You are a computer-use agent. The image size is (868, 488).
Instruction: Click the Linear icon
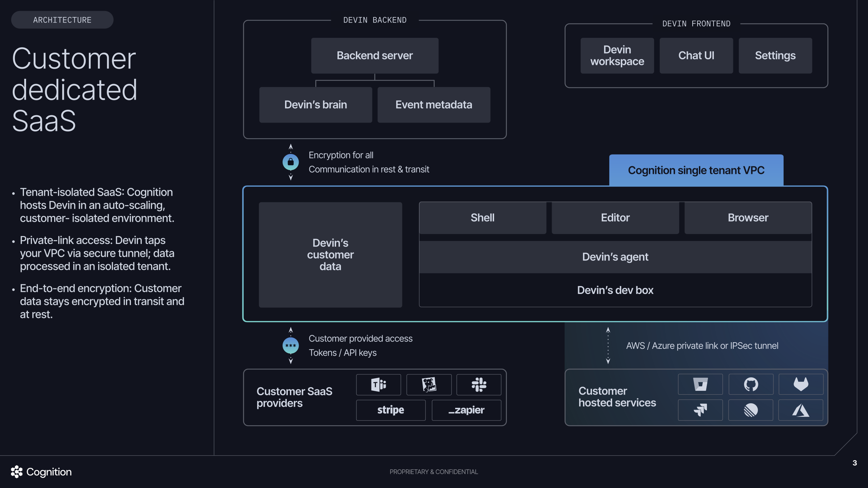pyautogui.click(x=751, y=410)
